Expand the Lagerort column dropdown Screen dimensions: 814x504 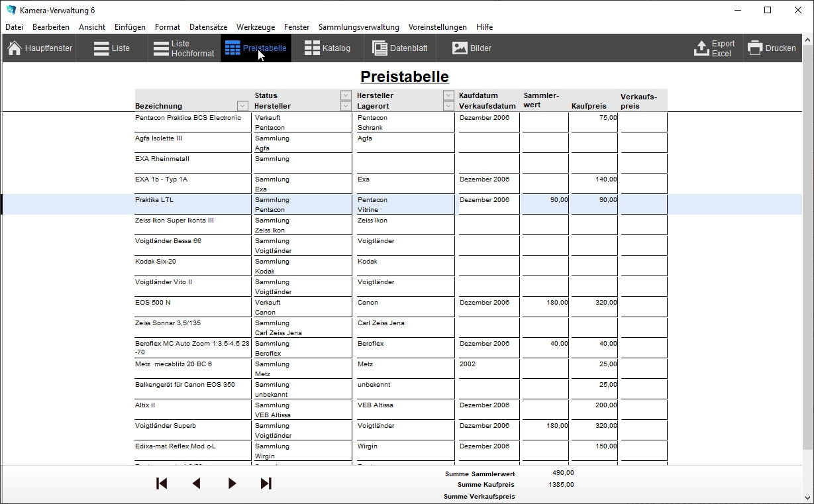click(448, 106)
